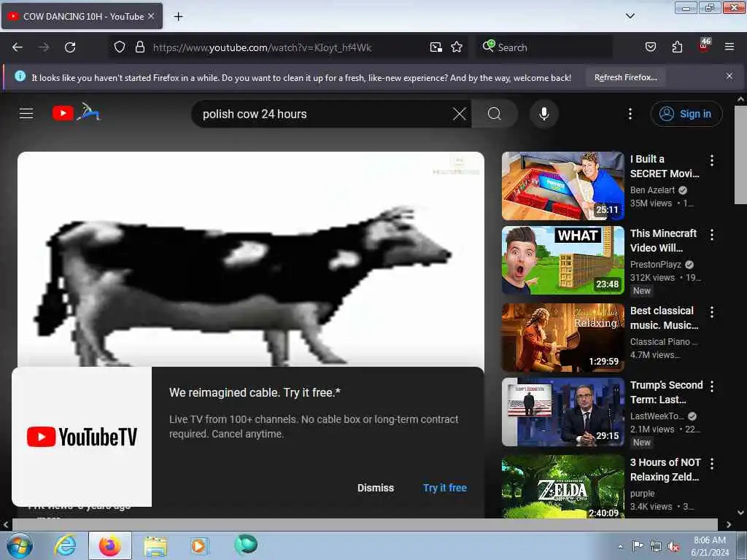Bookmark this page with star icon
This screenshot has height=560, width=747.
[x=457, y=47]
